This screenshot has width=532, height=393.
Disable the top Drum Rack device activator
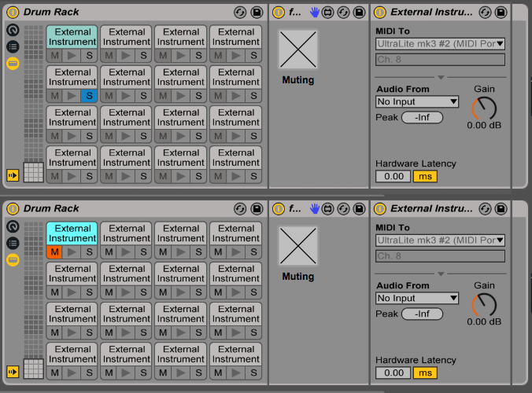pos(13,13)
